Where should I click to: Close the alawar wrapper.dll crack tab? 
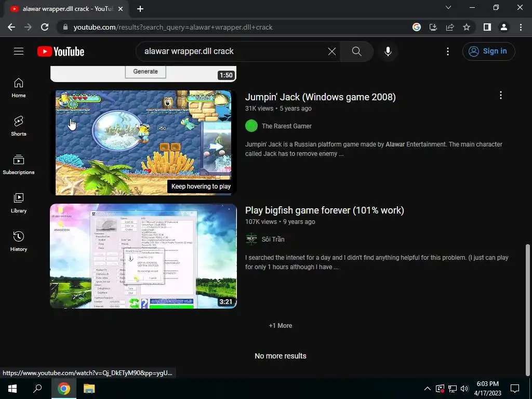tap(121, 9)
